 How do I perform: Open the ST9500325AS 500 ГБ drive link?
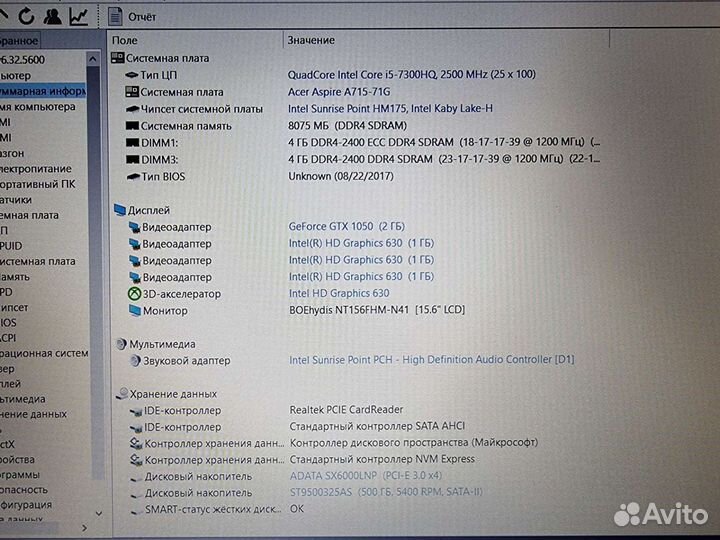coord(386,492)
